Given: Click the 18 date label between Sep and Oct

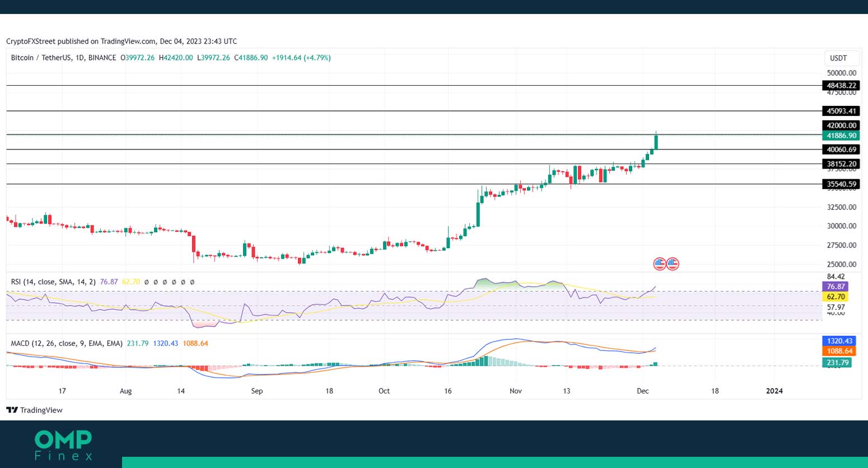Looking at the screenshot, I should pos(329,391).
